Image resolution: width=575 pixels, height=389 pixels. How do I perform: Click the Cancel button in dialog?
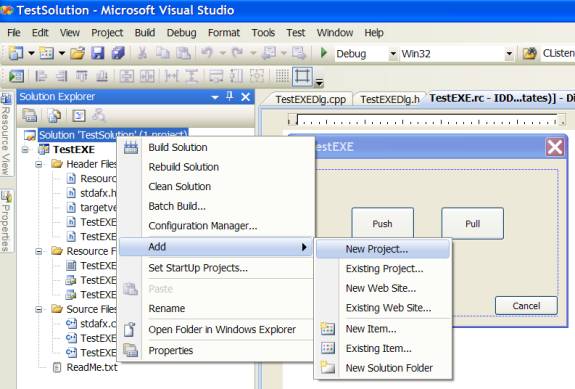[526, 305]
